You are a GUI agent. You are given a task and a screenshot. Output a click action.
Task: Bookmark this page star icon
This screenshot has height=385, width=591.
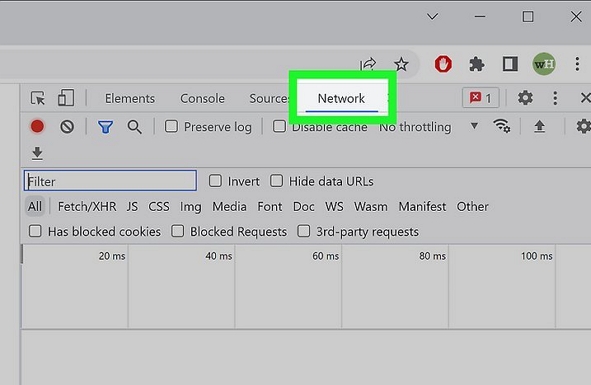coord(401,64)
